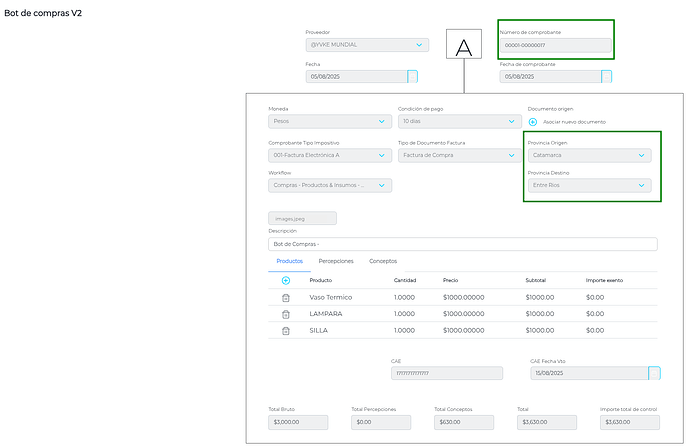Open the Provincia Destino dropdown
690x447 pixels.
point(589,185)
